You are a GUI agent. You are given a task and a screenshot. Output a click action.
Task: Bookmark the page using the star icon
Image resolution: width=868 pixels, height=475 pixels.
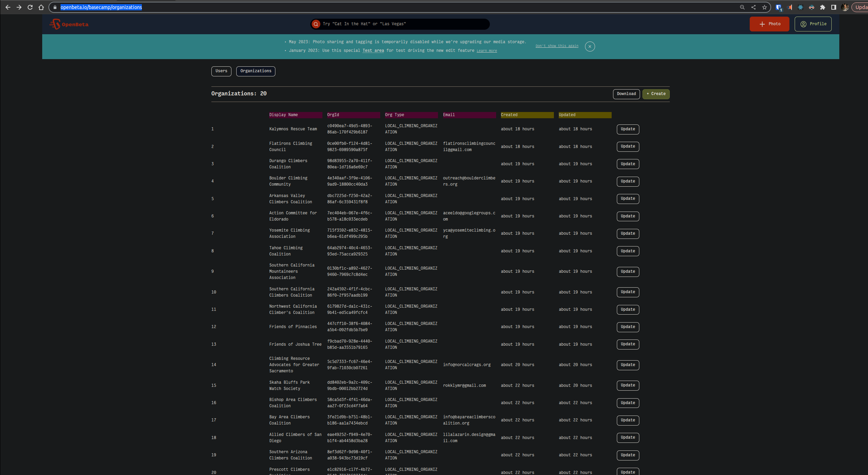point(765,7)
